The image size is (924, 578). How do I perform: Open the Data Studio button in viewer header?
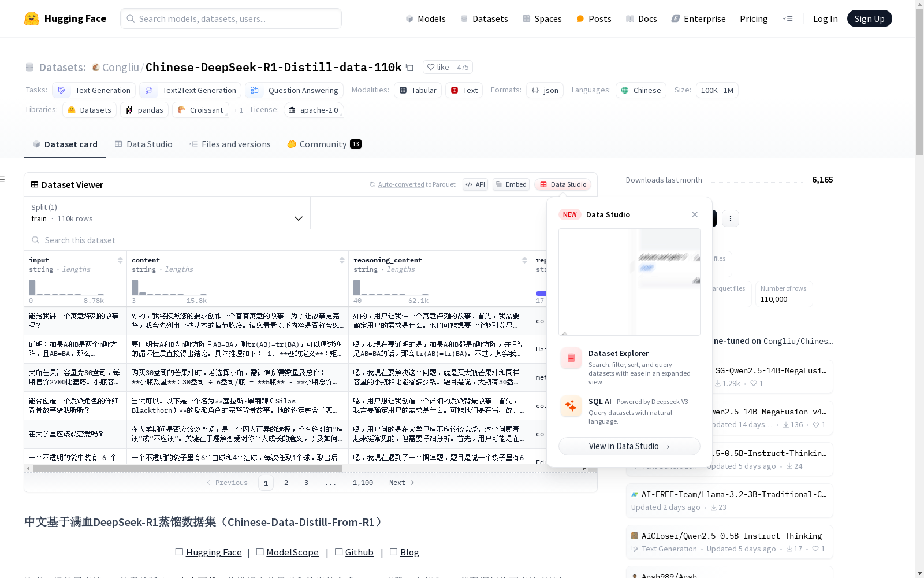click(563, 184)
